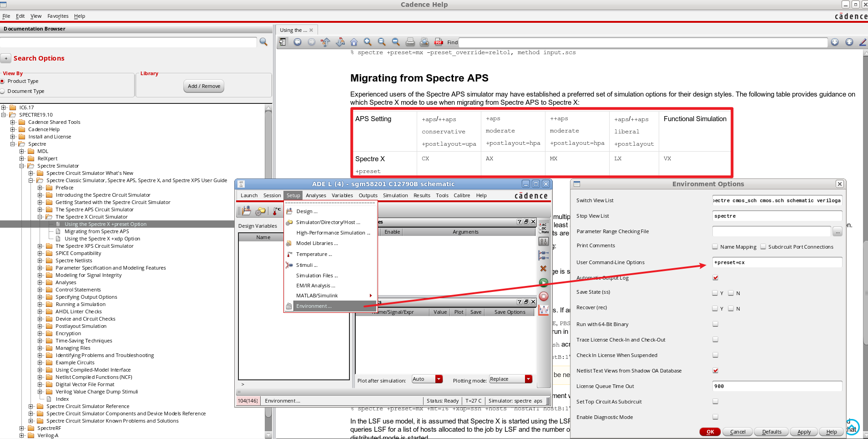This screenshot has width=868, height=439.
Task: Click the Add / Remove library button
Action: [x=203, y=86]
